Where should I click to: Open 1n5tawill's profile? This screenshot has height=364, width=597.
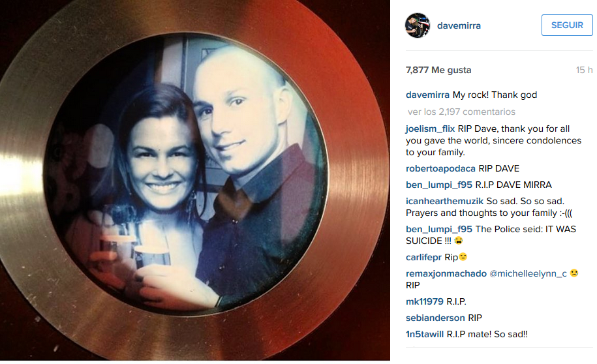pos(425,334)
